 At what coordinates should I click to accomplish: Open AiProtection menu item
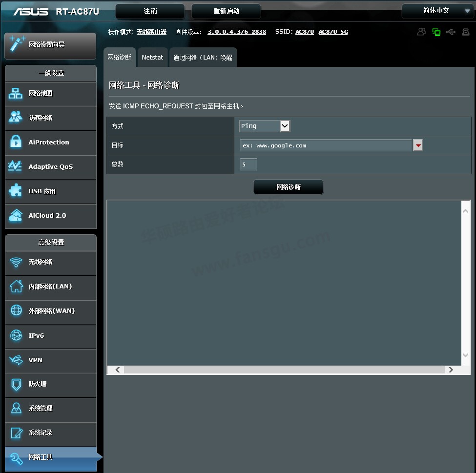tap(51, 143)
